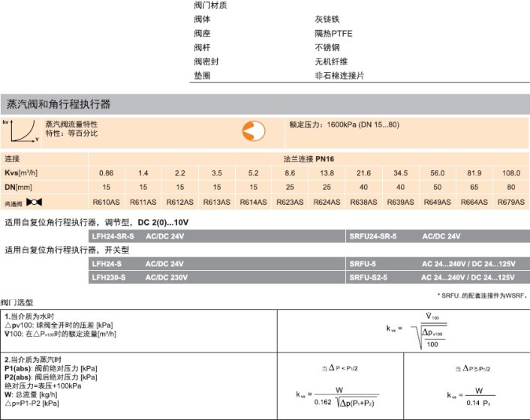This screenshot has width=530, height=420.
Task: Select valve model R610AS
Action: [107, 202]
